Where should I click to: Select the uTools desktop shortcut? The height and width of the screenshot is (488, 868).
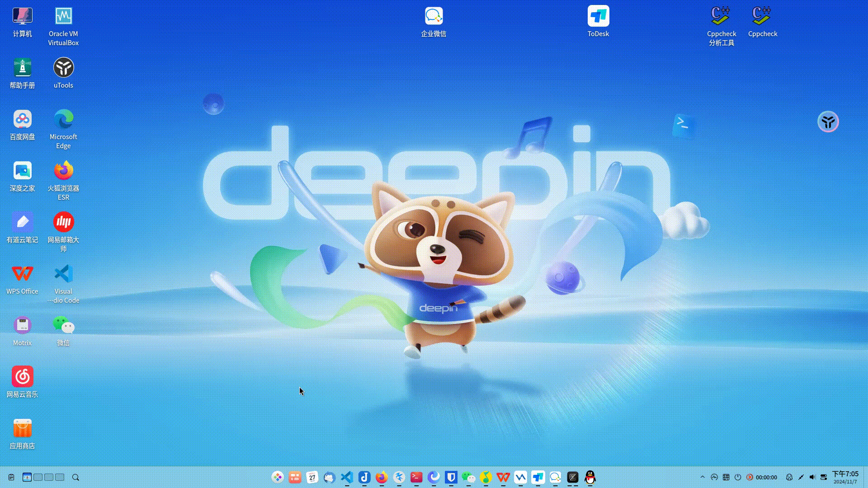tap(63, 73)
